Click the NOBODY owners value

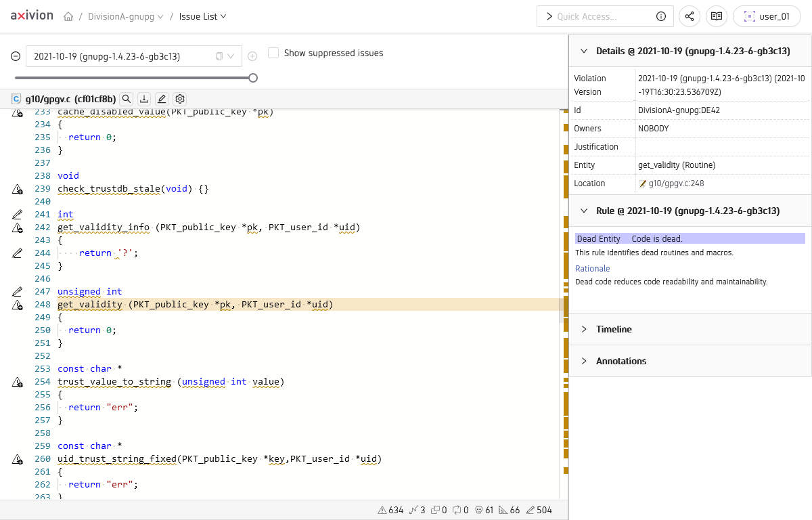655,129
